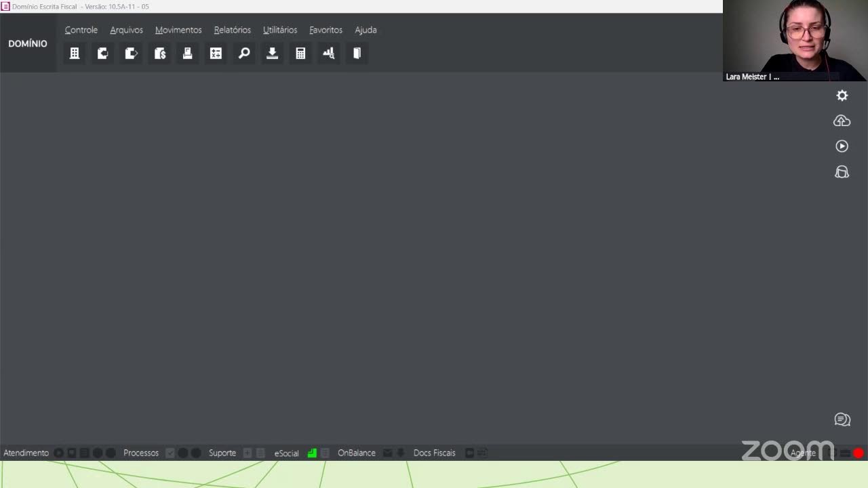Click the green eSocial status icon
Viewport: 868px width, 488px height.
point(312,453)
